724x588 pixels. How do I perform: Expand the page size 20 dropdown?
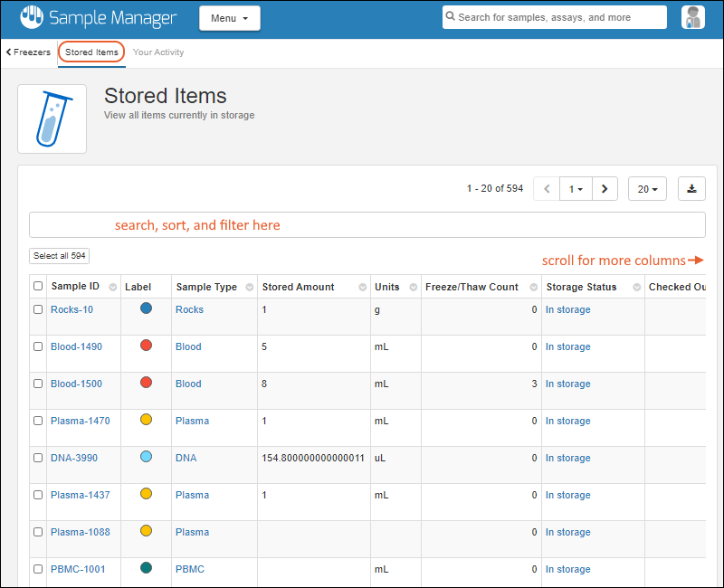[647, 189]
